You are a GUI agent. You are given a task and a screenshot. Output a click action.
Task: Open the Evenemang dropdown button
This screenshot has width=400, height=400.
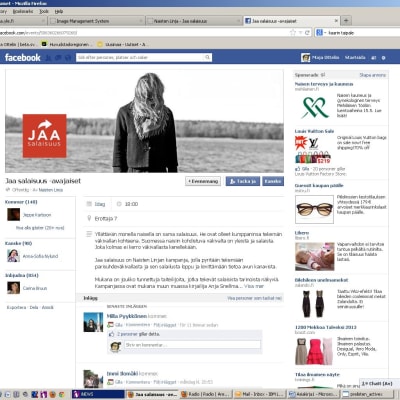[x=203, y=181]
